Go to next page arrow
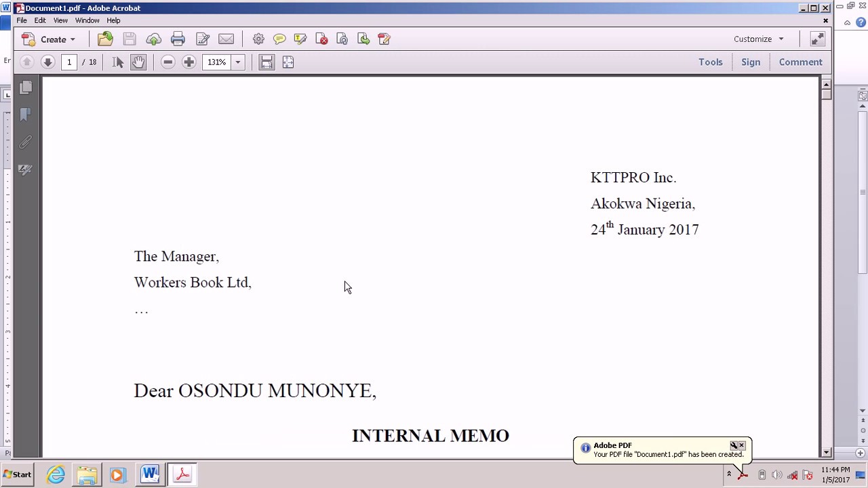The height and width of the screenshot is (488, 868). tap(47, 62)
